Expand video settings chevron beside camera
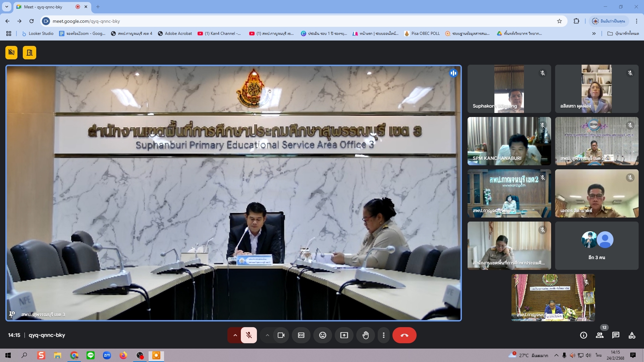Viewport: 644px width, 362px height. click(267, 335)
